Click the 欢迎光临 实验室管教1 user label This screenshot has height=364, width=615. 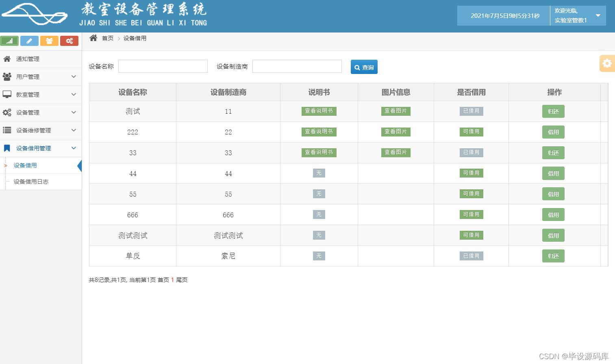(571, 15)
